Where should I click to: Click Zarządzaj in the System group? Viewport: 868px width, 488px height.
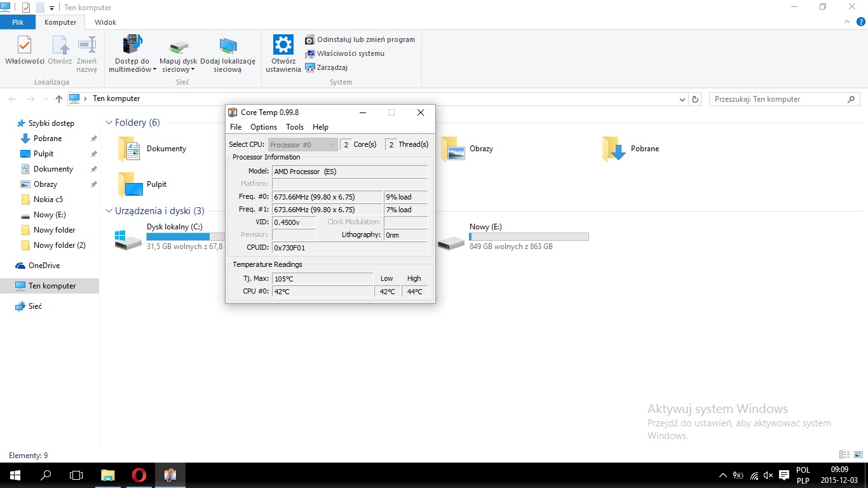coord(326,67)
